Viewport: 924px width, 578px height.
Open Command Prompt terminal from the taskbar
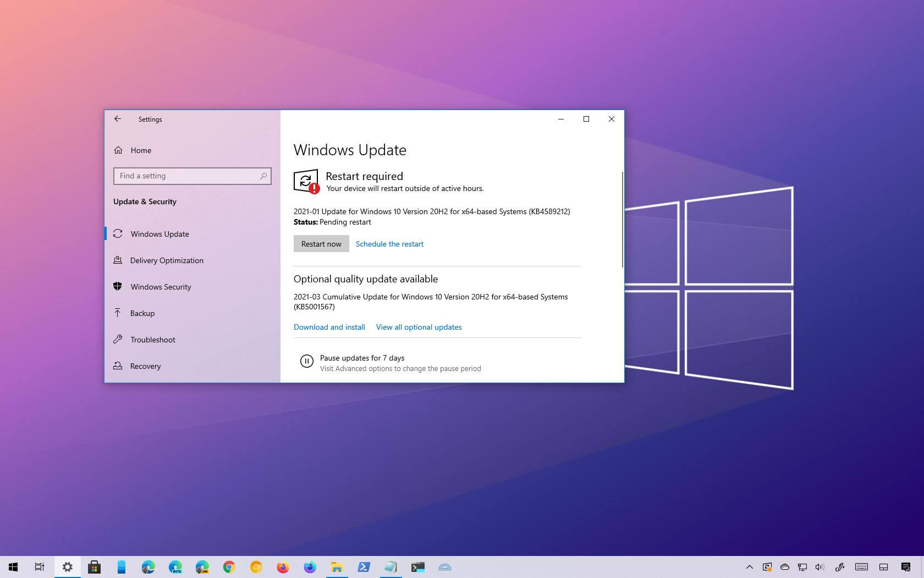[417, 567]
